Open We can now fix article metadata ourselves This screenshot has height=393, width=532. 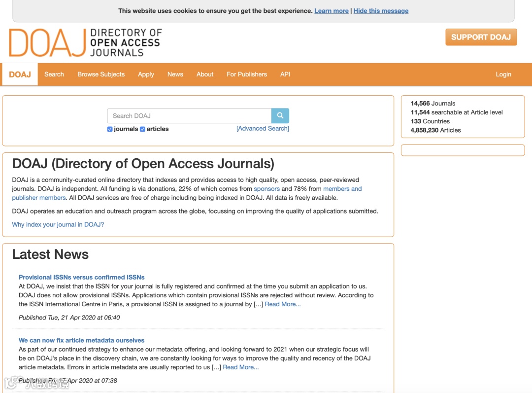[81, 340]
